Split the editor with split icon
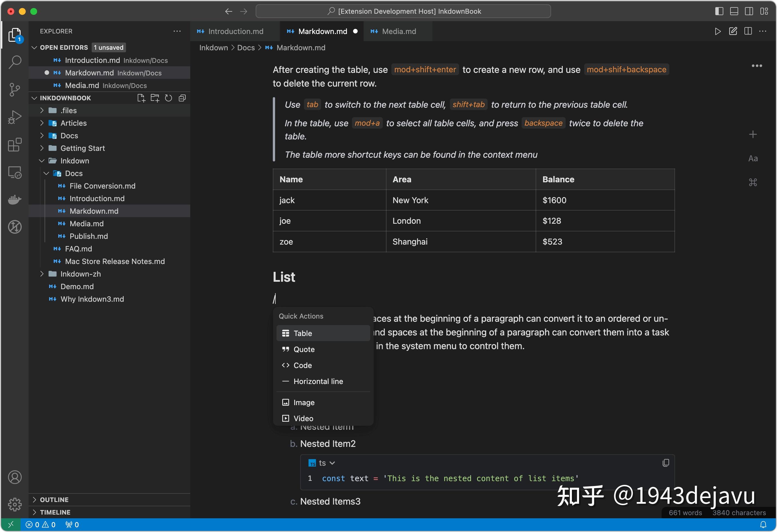 coord(748,31)
